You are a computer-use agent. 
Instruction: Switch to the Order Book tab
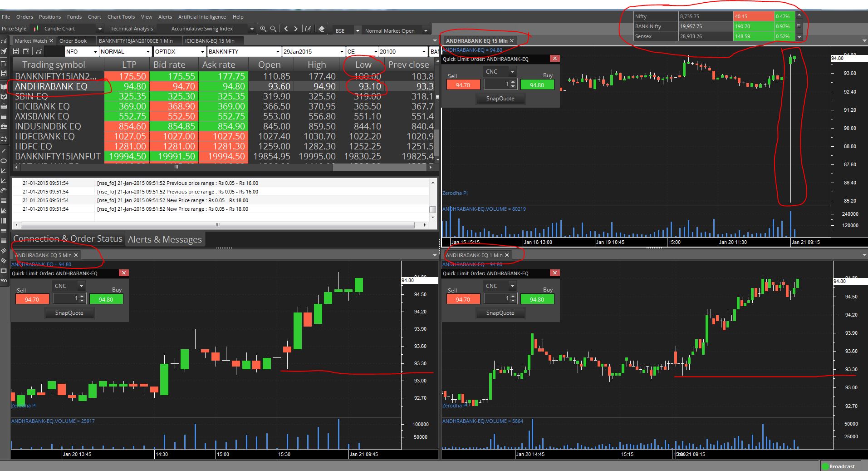(x=73, y=41)
